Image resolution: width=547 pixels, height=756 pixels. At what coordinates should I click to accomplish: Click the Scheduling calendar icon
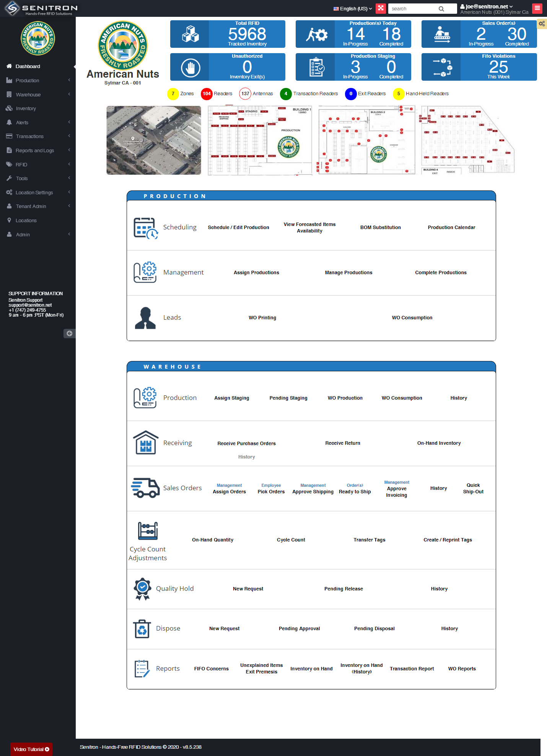pyautogui.click(x=146, y=228)
